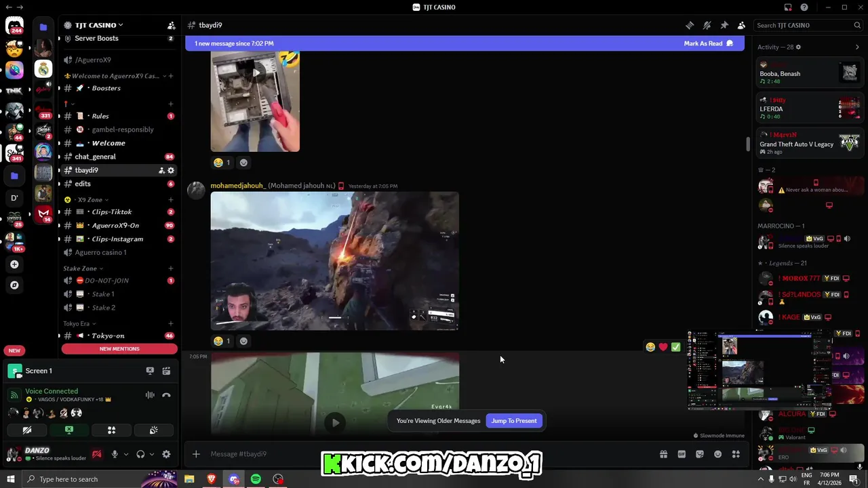The width and height of the screenshot is (868, 488).
Task: Open soundboard button in voice panel
Action: tap(153, 430)
